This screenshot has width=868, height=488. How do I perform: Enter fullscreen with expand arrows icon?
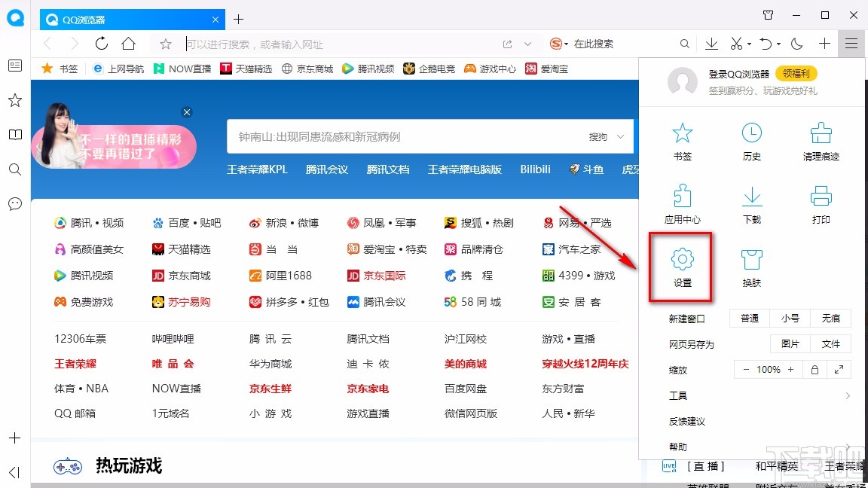click(x=839, y=370)
